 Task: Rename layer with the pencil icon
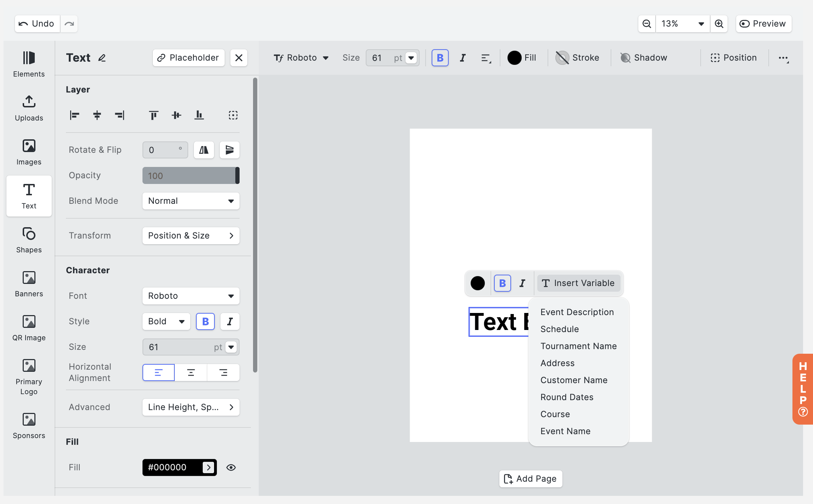click(x=102, y=58)
